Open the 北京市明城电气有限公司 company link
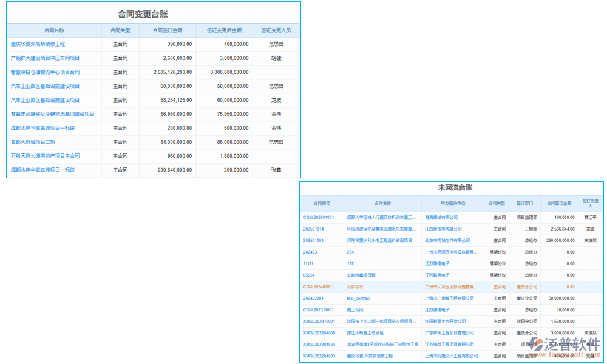607x364 pixels. click(447, 240)
